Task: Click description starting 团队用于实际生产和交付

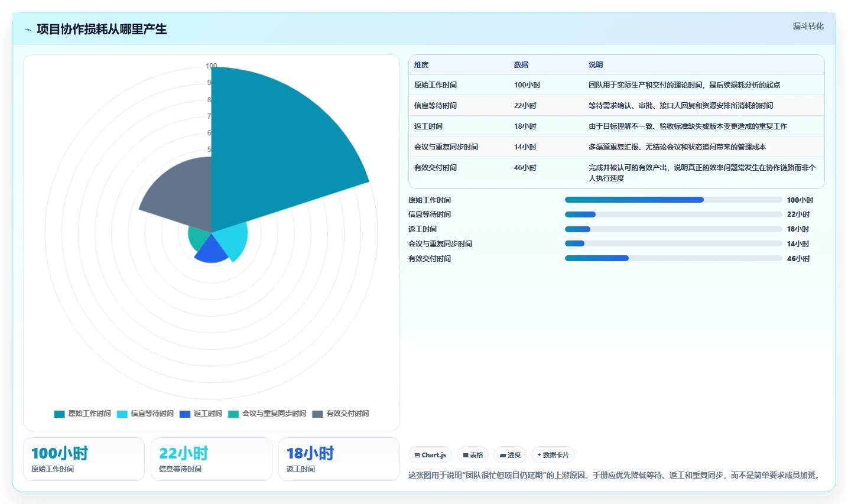Action: [x=684, y=85]
